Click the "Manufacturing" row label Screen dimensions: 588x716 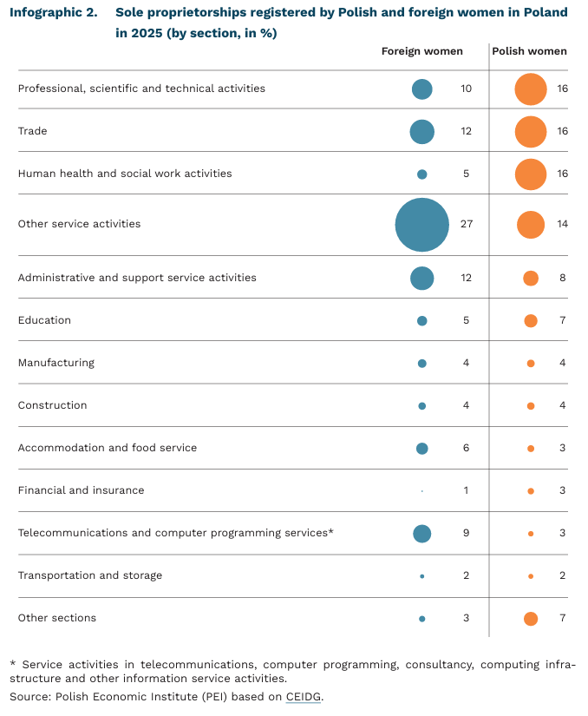(x=56, y=363)
